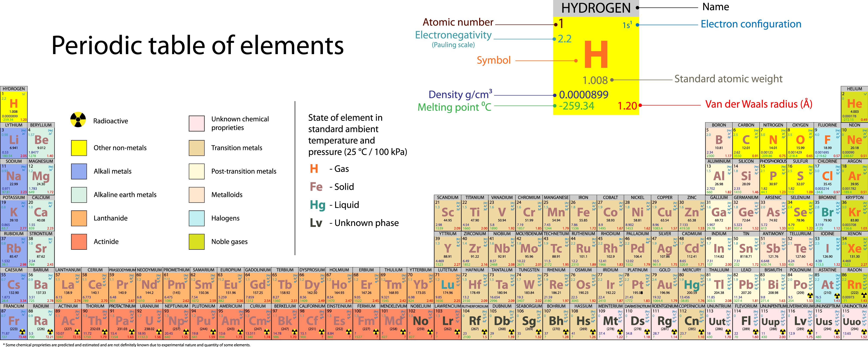
Task: Click the Helium element cell
Action: [854, 104]
